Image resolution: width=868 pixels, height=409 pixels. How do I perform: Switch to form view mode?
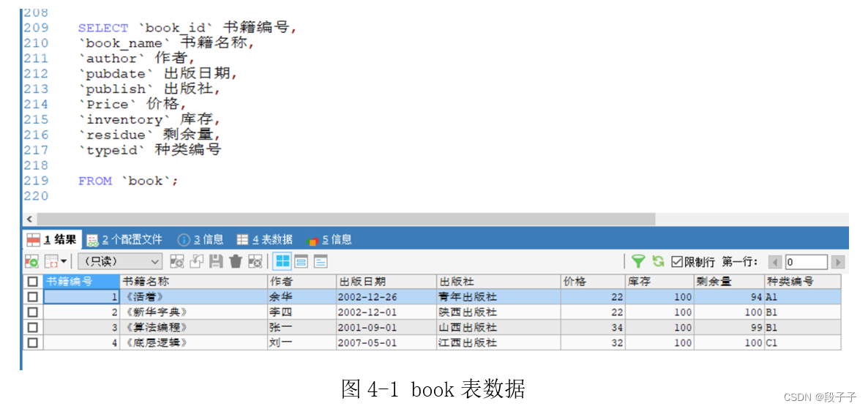tap(301, 261)
